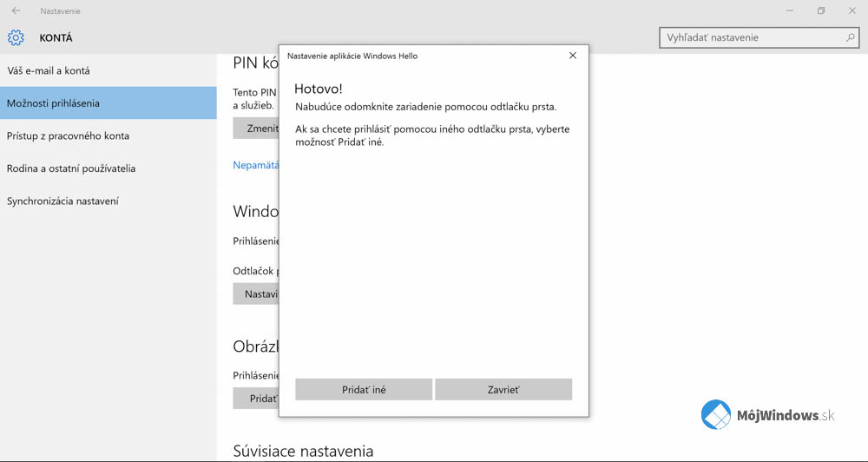Click the Pridať iné button in dialog

click(364, 389)
